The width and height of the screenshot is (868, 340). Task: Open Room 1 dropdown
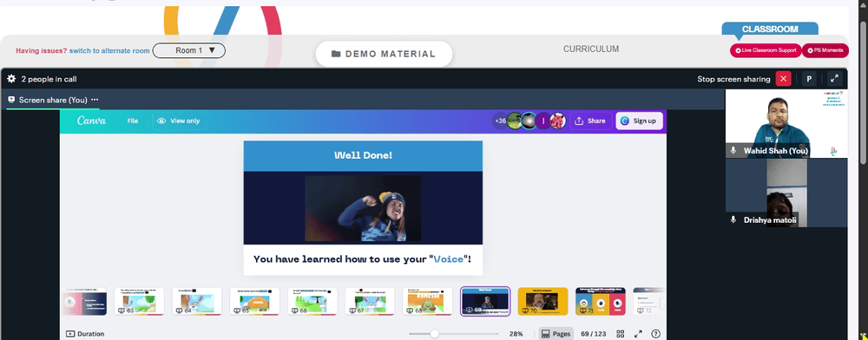[x=189, y=50]
